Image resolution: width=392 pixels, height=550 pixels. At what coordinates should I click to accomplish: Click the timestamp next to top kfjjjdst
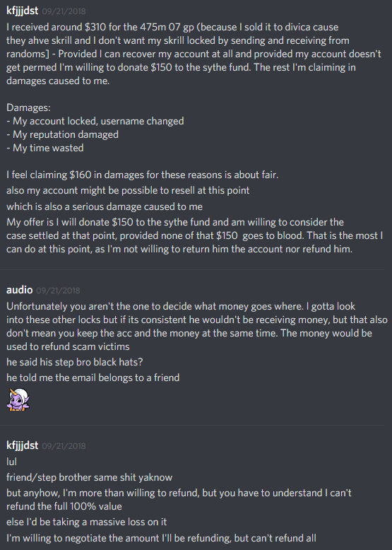(x=64, y=11)
